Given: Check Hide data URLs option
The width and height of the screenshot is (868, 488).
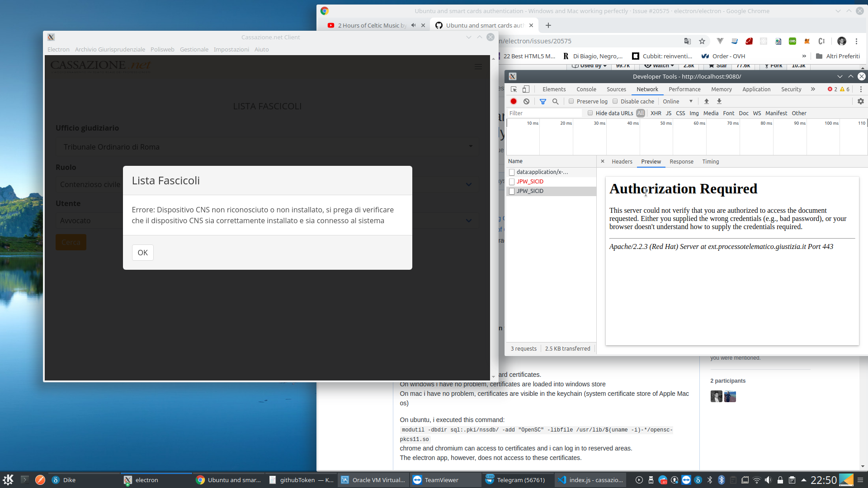Looking at the screenshot, I should tap(590, 113).
